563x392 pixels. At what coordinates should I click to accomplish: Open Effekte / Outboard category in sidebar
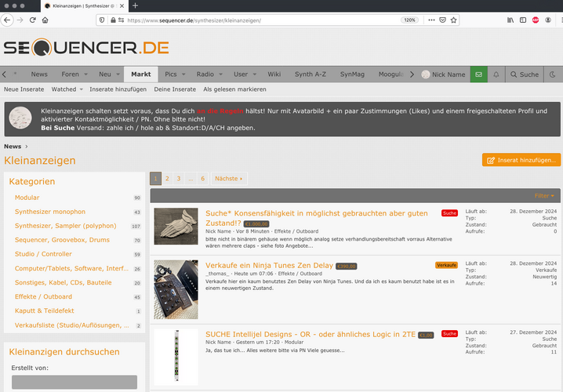pos(43,296)
